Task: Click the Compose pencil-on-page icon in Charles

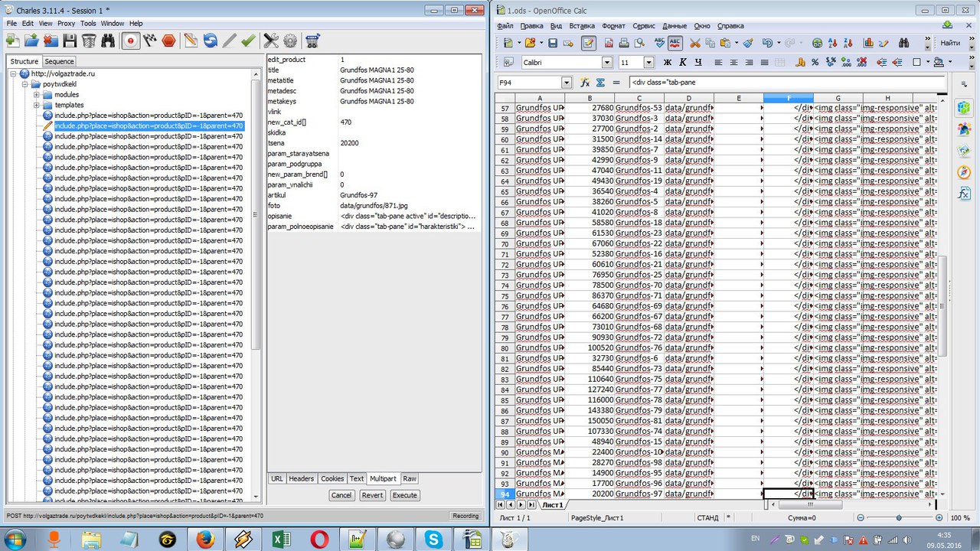Action: point(191,41)
